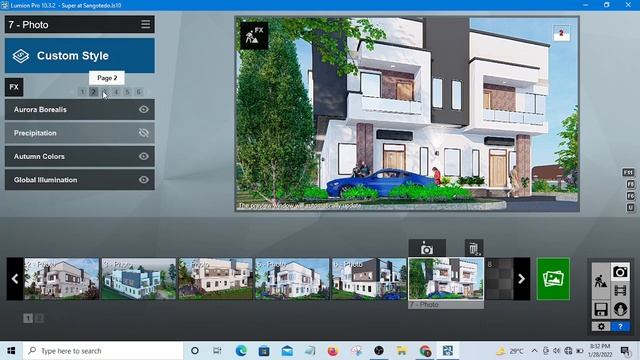Open the blue help question mark
The image size is (640, 360).
coord(620,327)
